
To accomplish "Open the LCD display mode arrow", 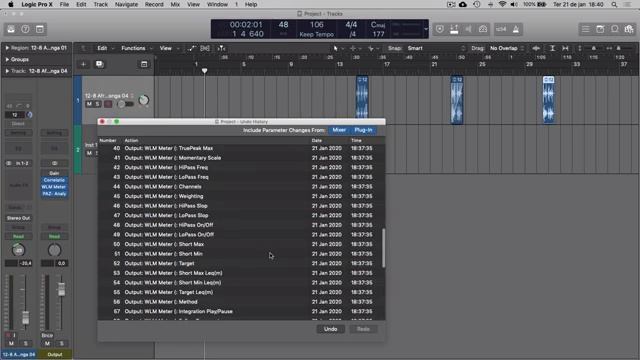I will [x=426, y=29].
